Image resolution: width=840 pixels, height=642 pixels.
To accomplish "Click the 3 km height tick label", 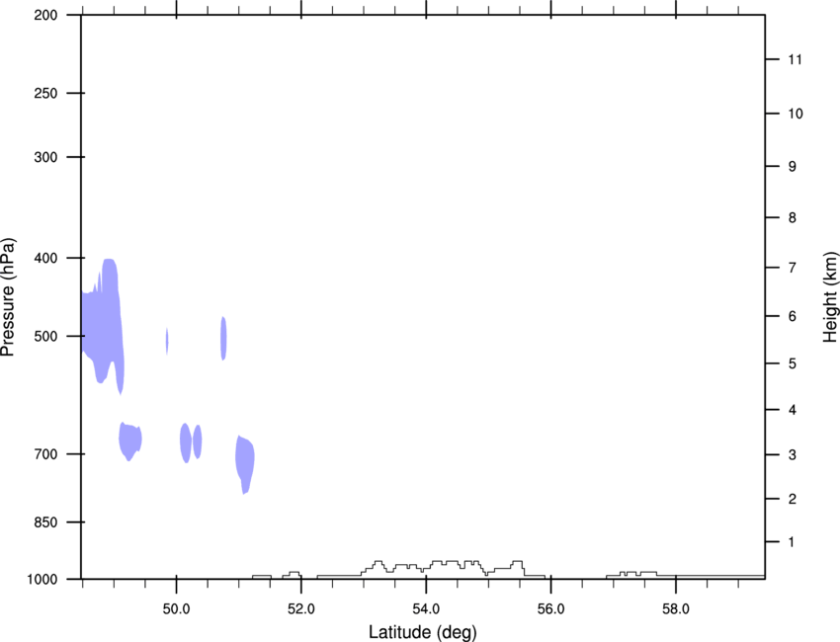I will (x=792, y=455).
